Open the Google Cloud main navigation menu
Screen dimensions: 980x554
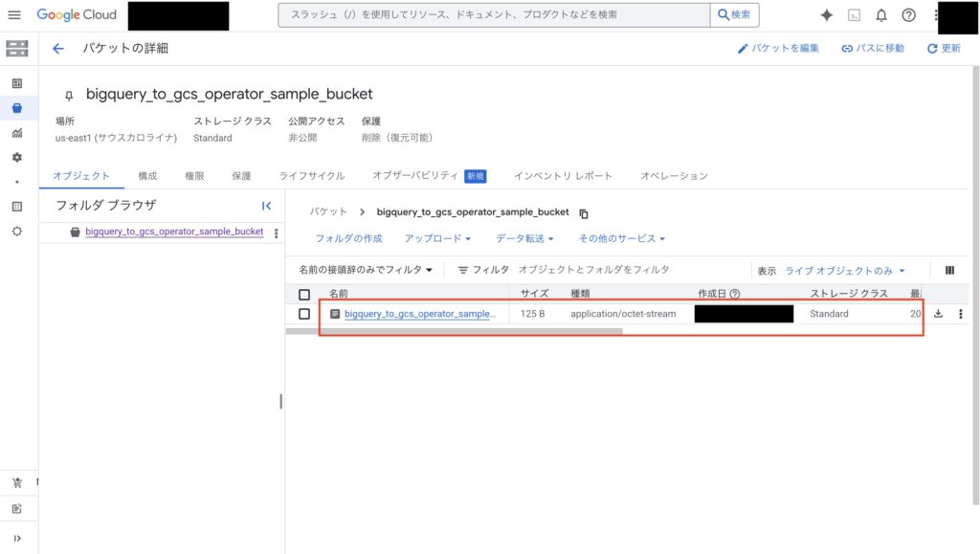(x=14, y=15)
